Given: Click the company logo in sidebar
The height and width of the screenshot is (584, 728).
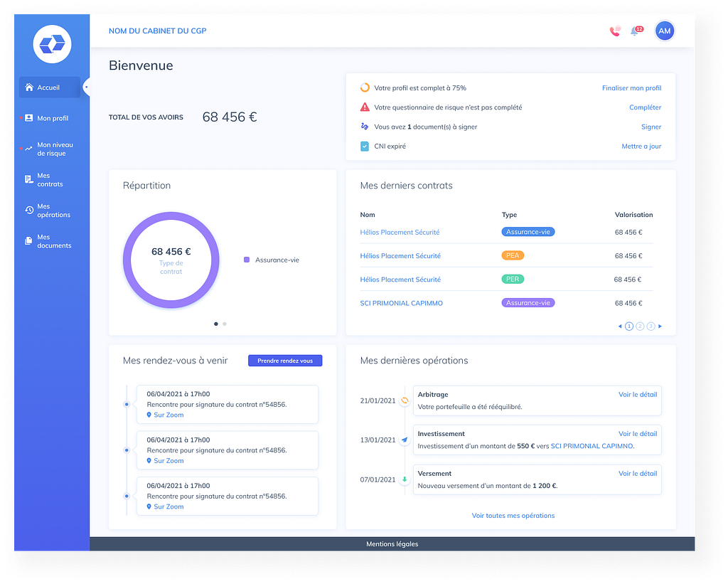Looking at the screenshot, I should [52, 43].
